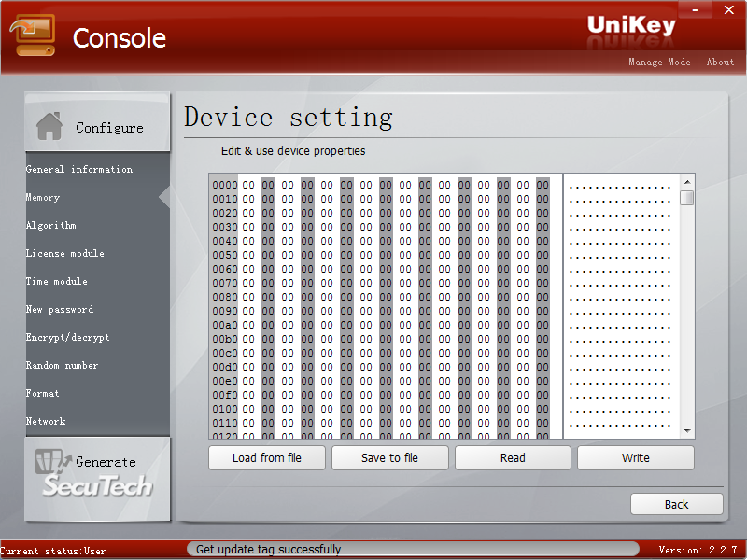Click Save to file button
The image size is (747, 560).
coord(389,457)
